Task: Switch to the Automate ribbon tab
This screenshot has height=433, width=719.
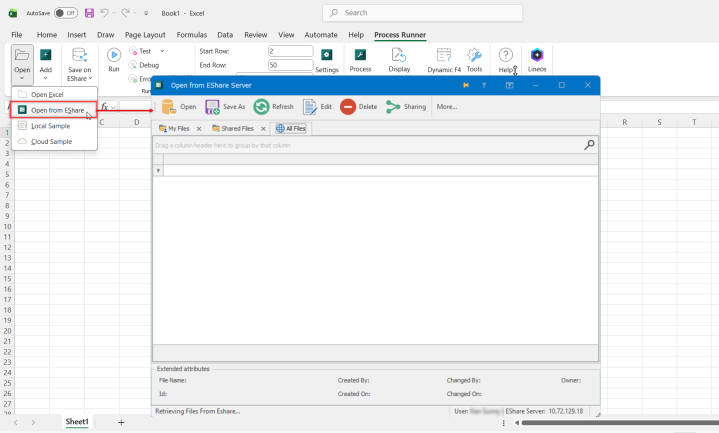Action: click(321, 35)
